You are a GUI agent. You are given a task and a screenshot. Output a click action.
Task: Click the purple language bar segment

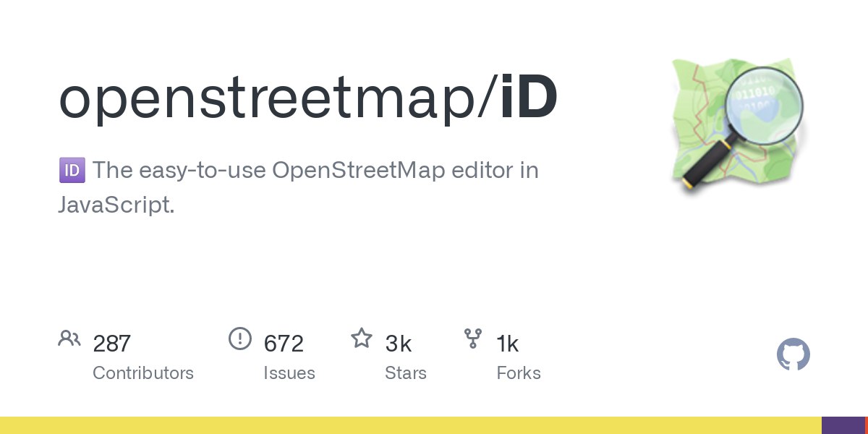point(843,425)
